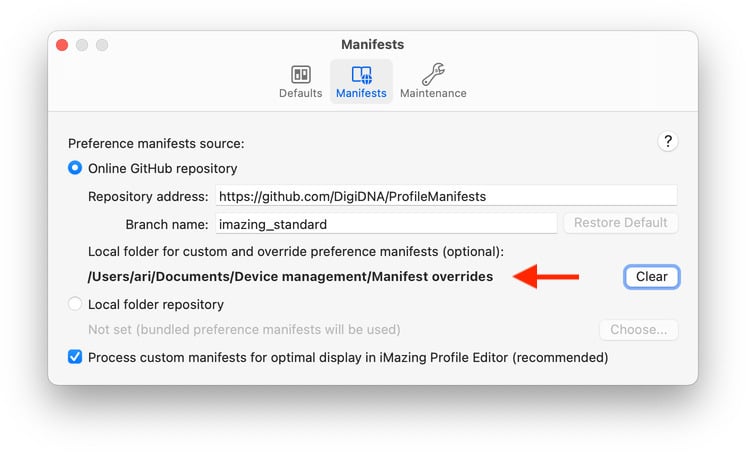Select the Manifests tab label
This screenshot has width=746, height=452.
(361, 93)
